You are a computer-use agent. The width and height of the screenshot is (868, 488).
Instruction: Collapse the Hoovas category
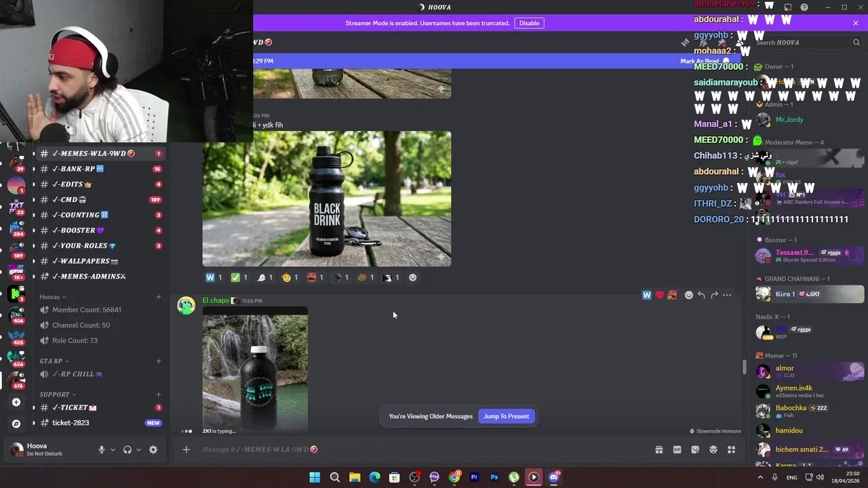(x=53, y=297)
